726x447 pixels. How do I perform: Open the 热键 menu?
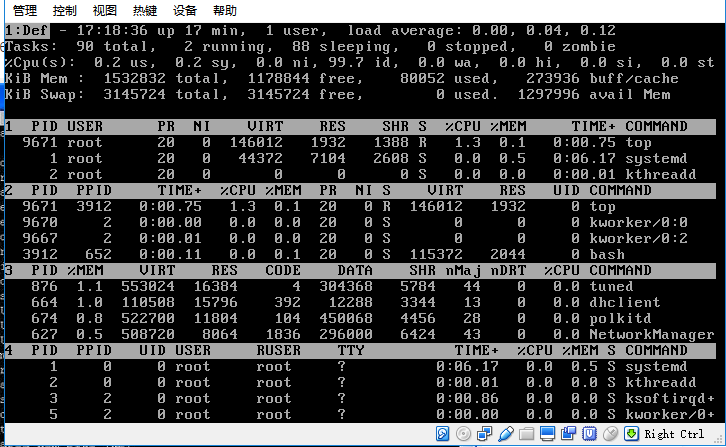(x=145, y=10)
